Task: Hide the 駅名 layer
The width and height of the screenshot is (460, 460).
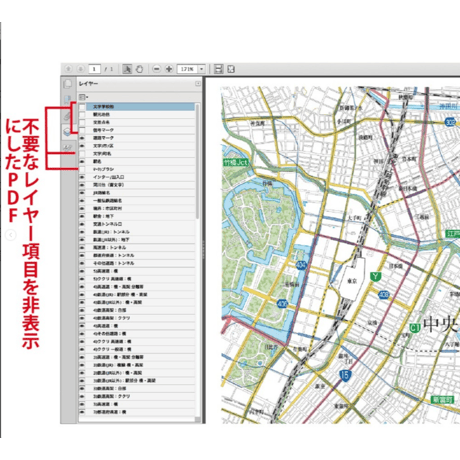Action: click(x=82, y=161)
